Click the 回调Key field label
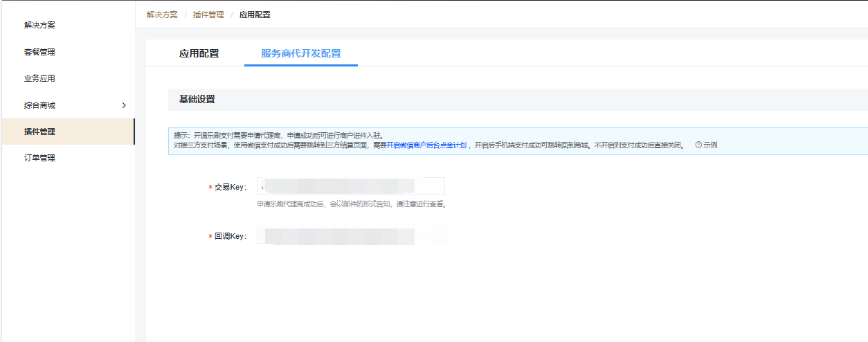The height and width of the screenshot is (342, 868). (x=230, y=237)
